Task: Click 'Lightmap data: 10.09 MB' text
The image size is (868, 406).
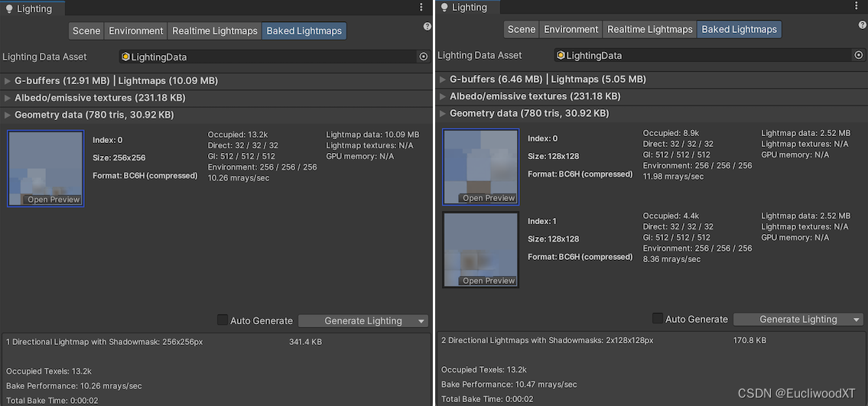Action: point(372,135)
